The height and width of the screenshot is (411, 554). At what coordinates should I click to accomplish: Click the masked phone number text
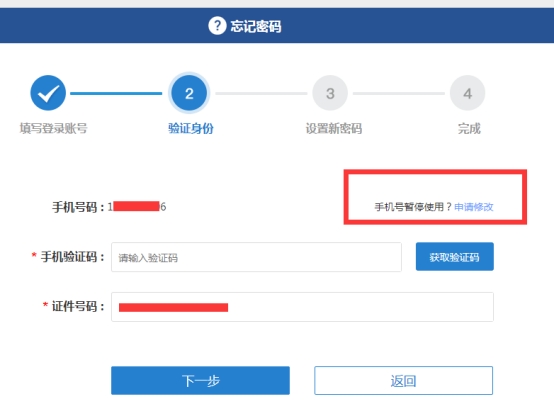click(137, 206)
